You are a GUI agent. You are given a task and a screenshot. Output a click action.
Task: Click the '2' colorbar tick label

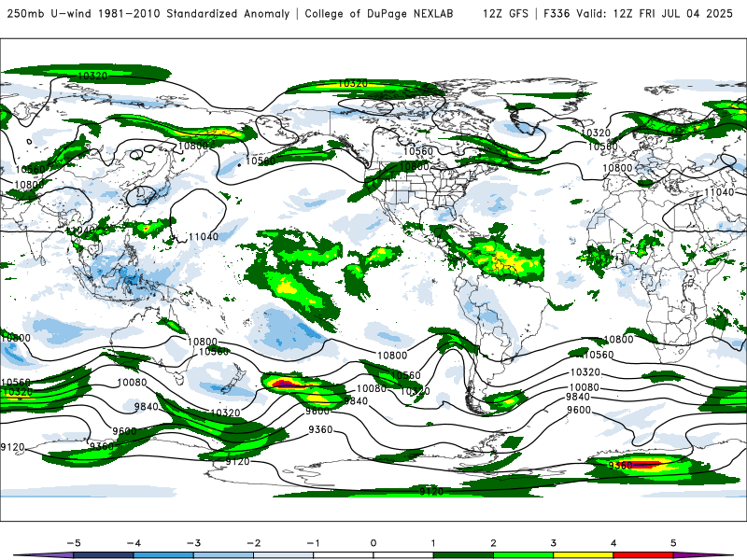(494, 543)
